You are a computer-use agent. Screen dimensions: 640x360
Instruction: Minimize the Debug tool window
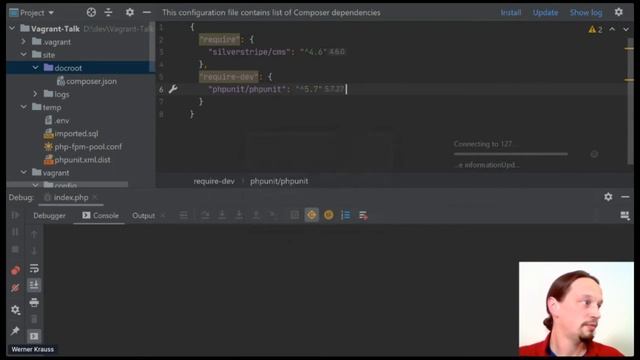point(625,197)
